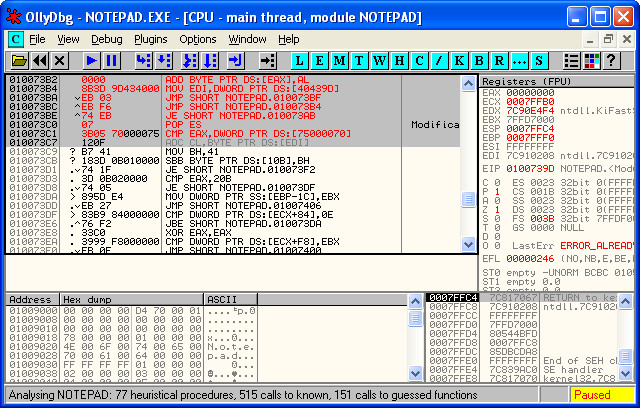This screenshot has height=408, width=640.
Task: Select EIP register value 0100739D
Action: click(x=530, y=169)
